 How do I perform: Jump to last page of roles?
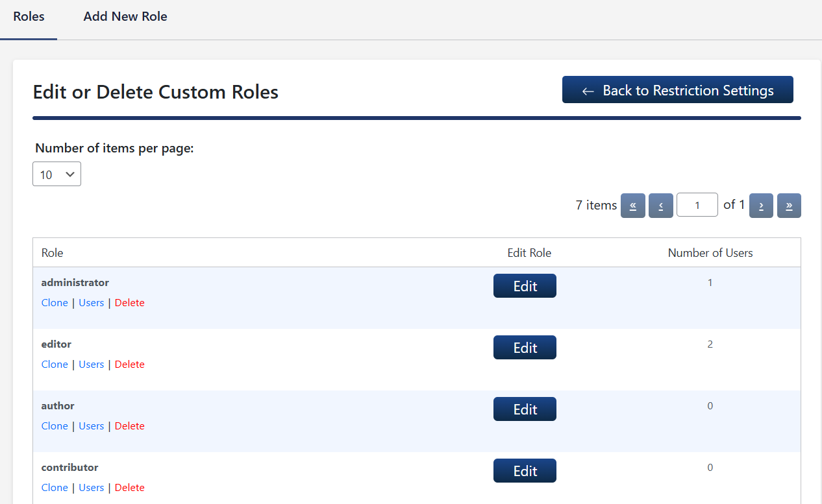(789, 206)
